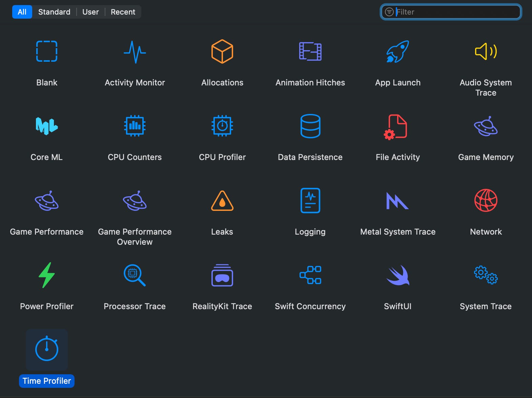Click the Processor Trace label
Screen dimensions: 532x398
[135, 306]
